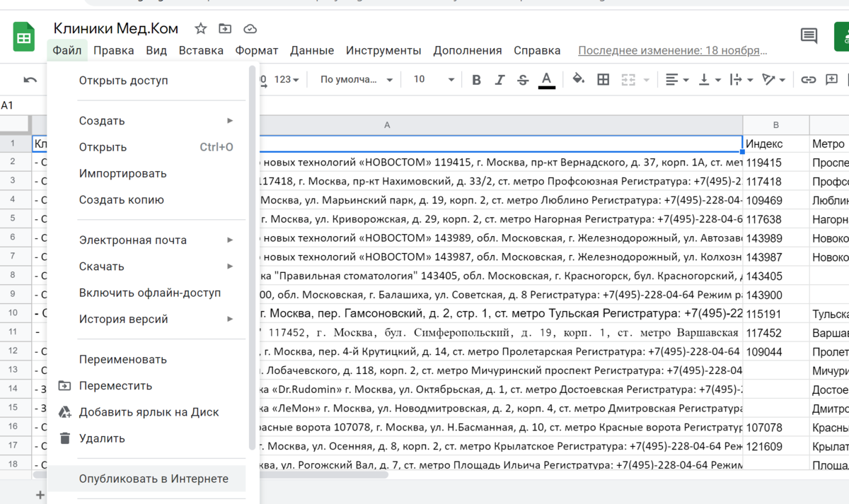Viewport: 849px width, 504px height.
Task: Open the Дополнения menu
Action: [468, 50]
